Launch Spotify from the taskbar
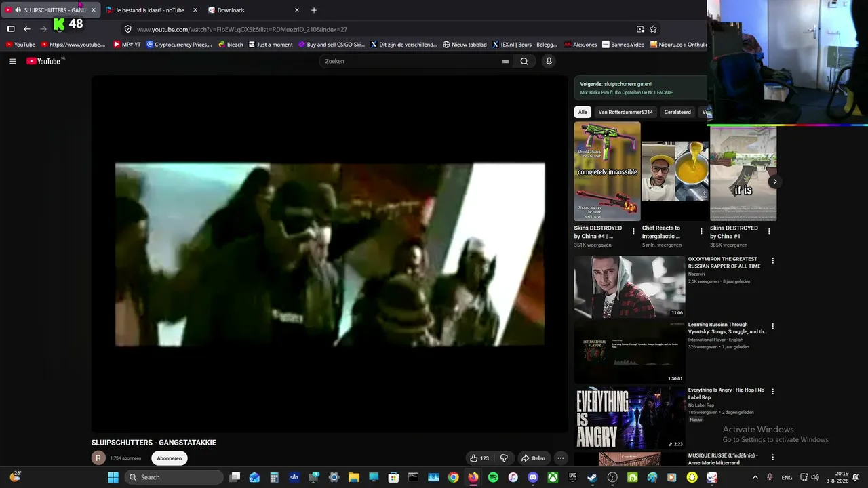868x488 pixels. tap(493, 477)
